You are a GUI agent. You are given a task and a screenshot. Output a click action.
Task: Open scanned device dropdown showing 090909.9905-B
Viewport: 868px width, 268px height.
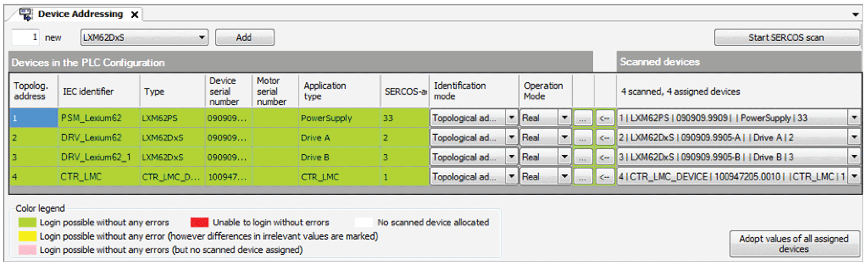854,157
